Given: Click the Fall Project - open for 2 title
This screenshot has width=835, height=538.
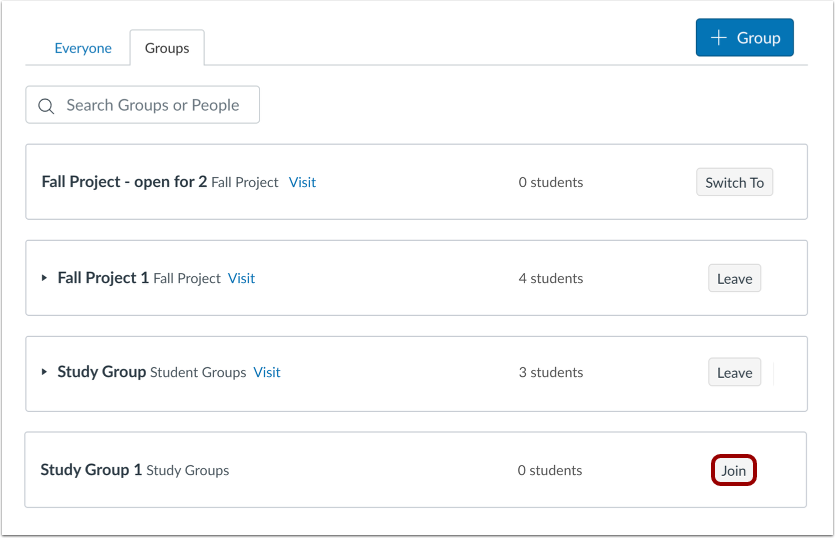Looking at the screenshot, I should [x=124, y=182].
